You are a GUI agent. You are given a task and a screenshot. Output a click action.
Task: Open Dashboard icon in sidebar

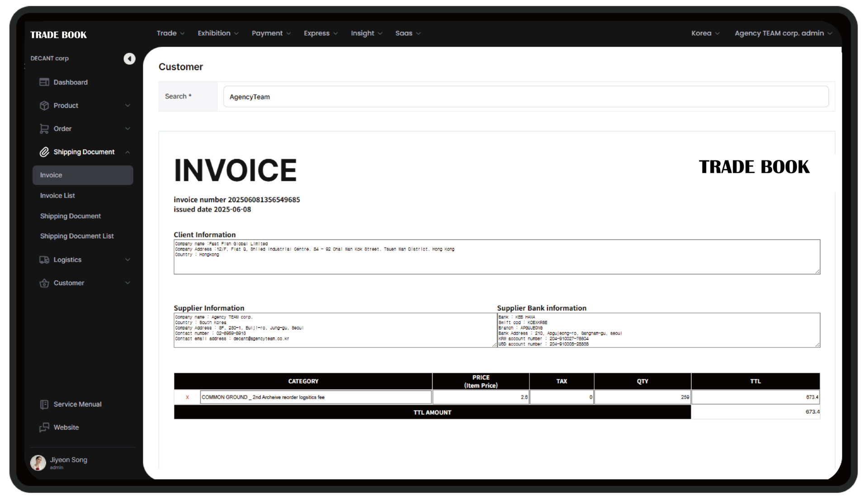click(44, 82)
